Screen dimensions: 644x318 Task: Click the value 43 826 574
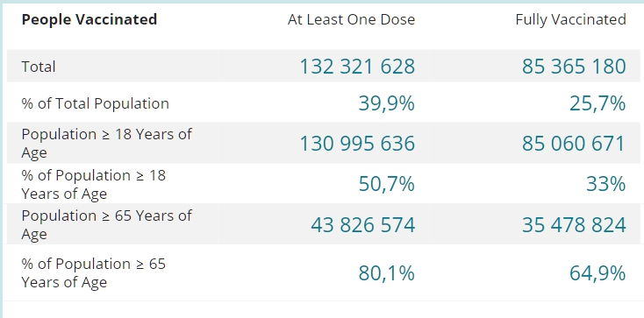(x=363, y=225)
